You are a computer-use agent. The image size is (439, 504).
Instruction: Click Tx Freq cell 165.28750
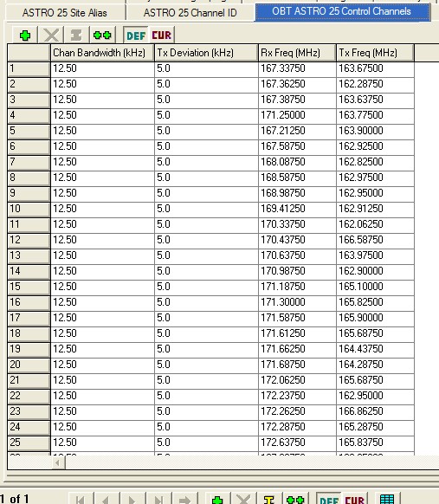click(x=376, y=428)
